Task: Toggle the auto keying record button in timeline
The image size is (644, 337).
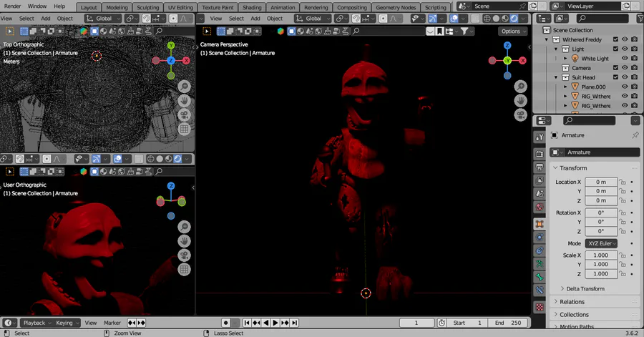Action: coord(225,323)
